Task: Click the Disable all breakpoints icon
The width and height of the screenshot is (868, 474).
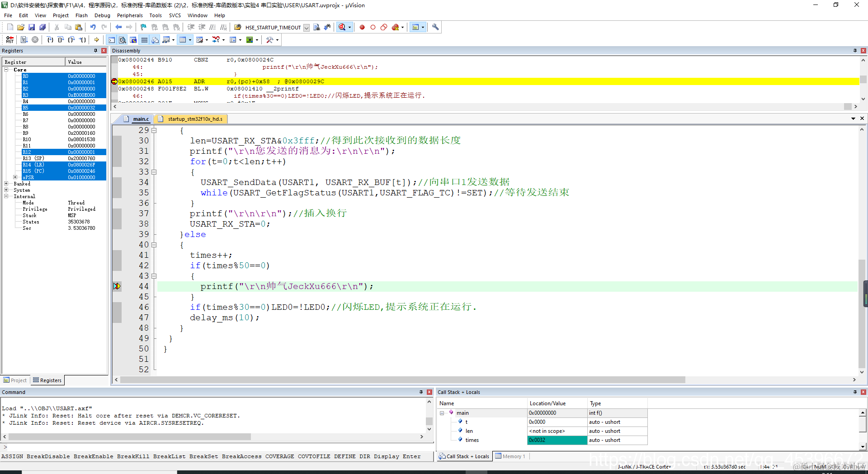Action: 384,27
